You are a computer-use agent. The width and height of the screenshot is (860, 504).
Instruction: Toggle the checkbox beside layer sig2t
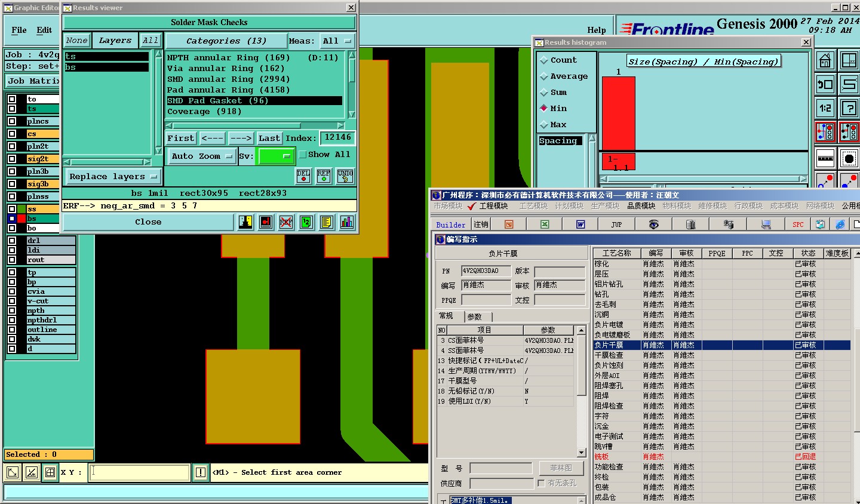12,159
